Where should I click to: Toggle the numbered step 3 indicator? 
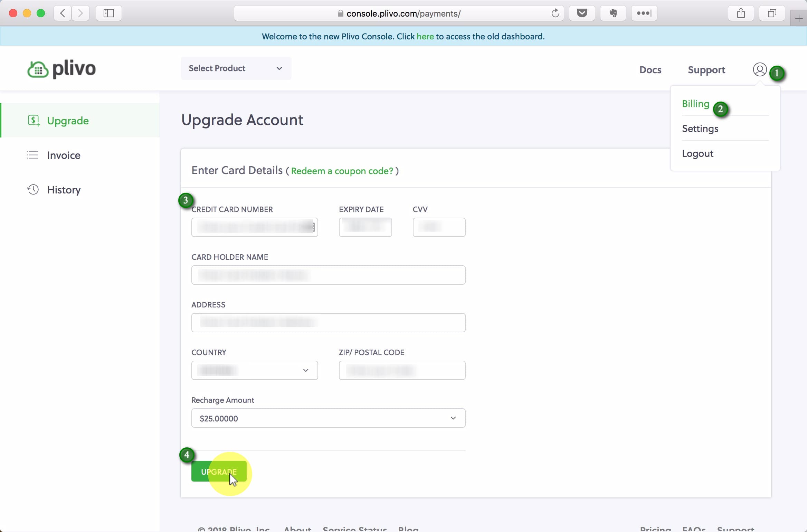coord(185,200)
